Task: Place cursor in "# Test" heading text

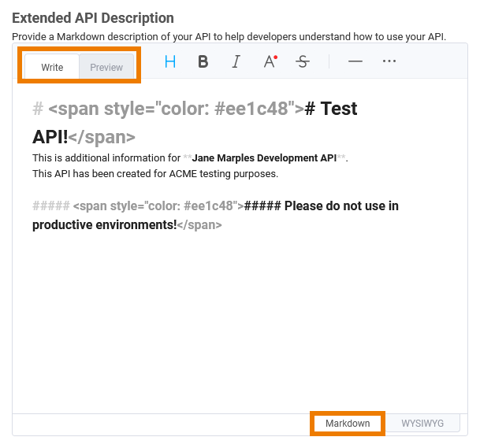Action: click(332, 109)
